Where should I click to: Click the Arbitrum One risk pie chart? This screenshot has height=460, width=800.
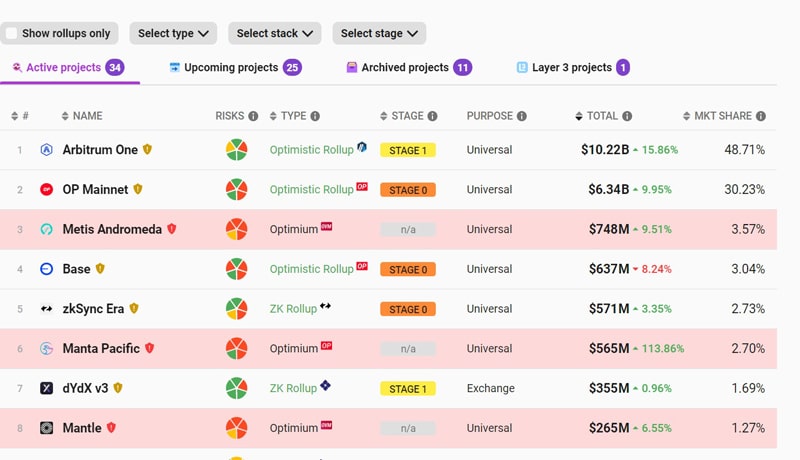pyautogui.click(x=237, y=149)
